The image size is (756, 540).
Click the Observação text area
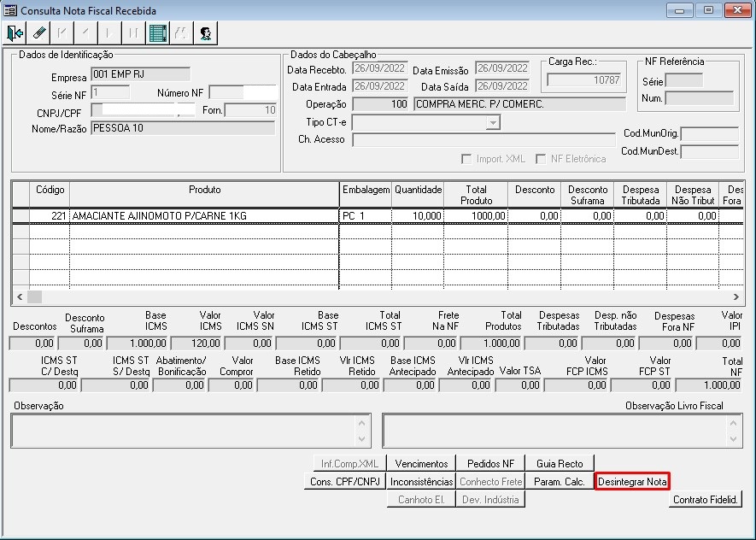tap(191, 431)
